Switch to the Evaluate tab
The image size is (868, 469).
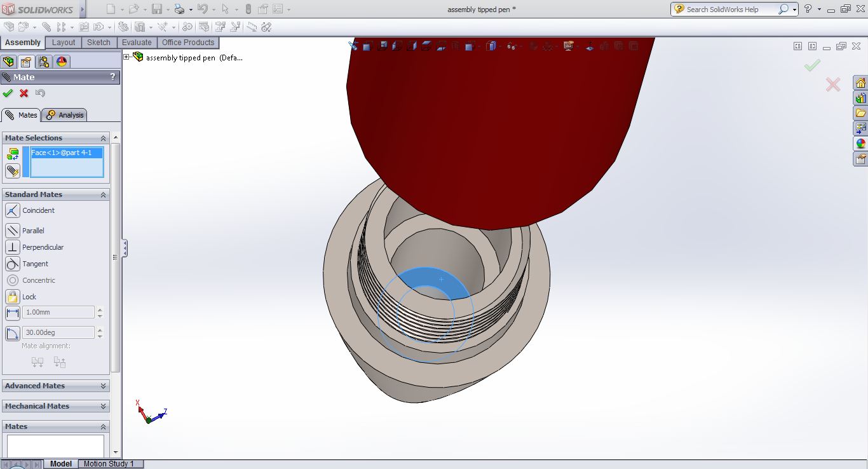pyautogui.click(x=137, y=43)
